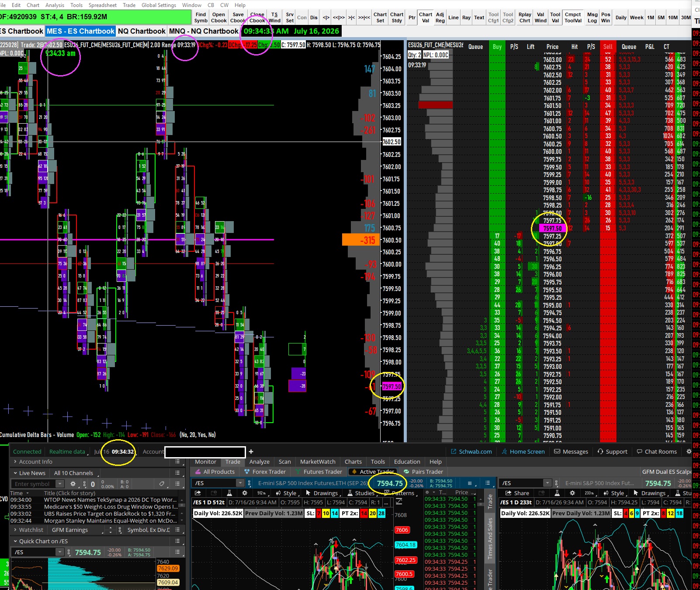Screen dimensions: 700x590
Task: Toggle the Val Wind button
Action: [x=541, y=17]
